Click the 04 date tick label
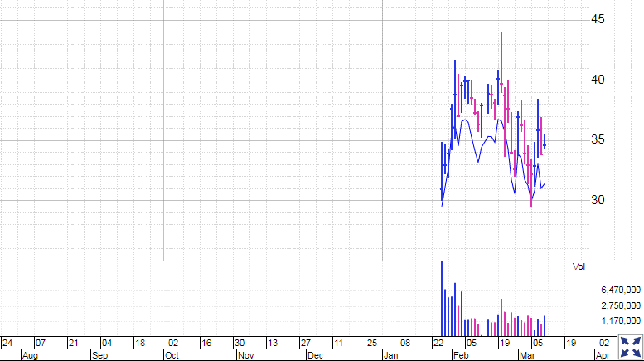Viewport: 644px width, 361px height. 107,343
